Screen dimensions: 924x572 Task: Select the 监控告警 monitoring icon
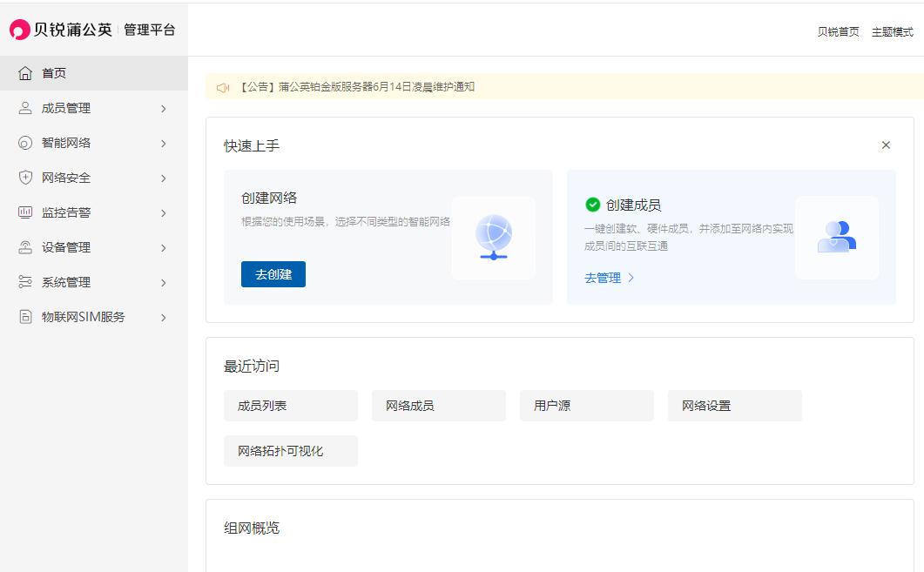pyautogui.click(x=27, y=212)
